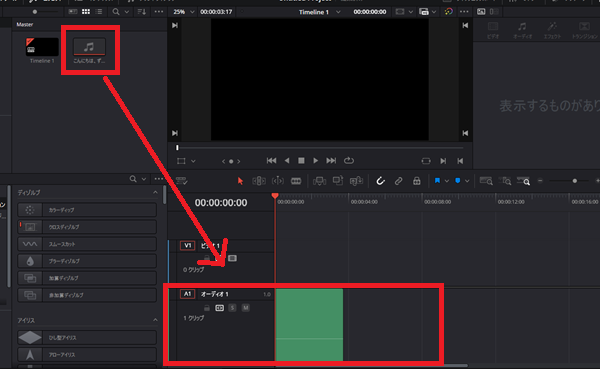The width and height of the screenshot is (600, 369).
Task: Click full extent zoom icon
Action: (x=486, y=181)
